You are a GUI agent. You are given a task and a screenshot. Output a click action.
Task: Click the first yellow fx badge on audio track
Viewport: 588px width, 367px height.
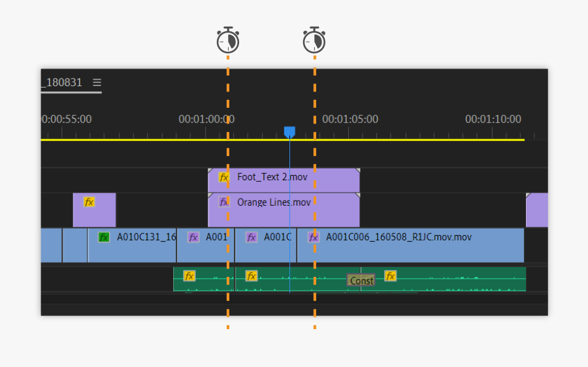[189, 276]
